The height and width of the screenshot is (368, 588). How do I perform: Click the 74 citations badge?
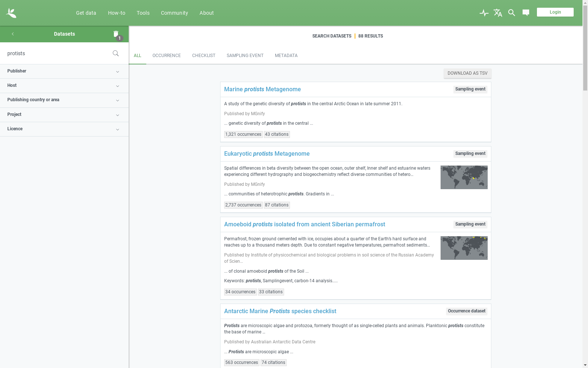pos(273,362)
